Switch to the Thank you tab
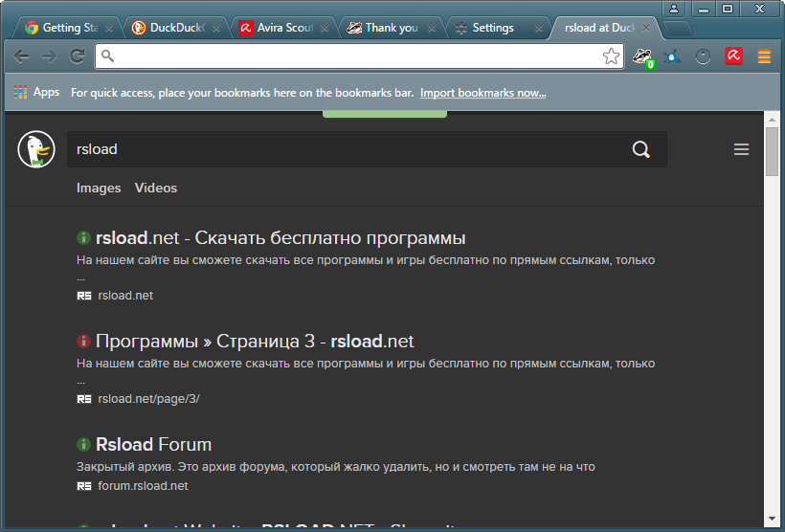This screenshot has width=785, height=532. 392,28
